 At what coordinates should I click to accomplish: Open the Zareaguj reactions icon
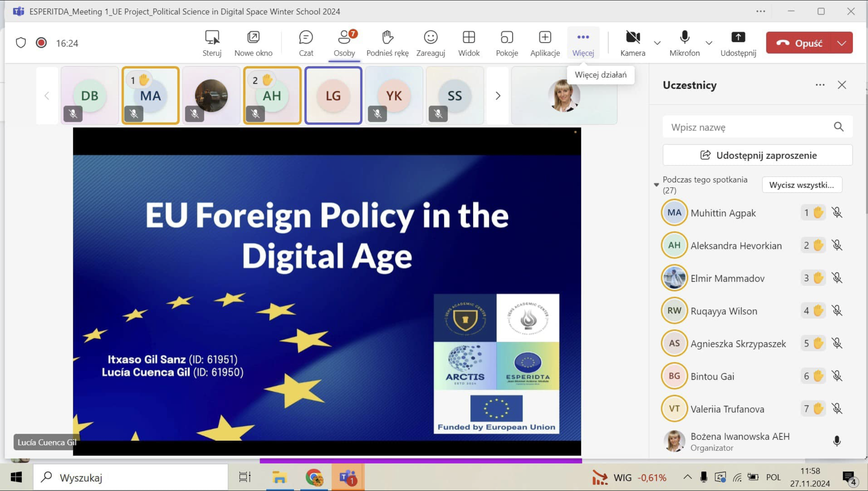(430, 43)
